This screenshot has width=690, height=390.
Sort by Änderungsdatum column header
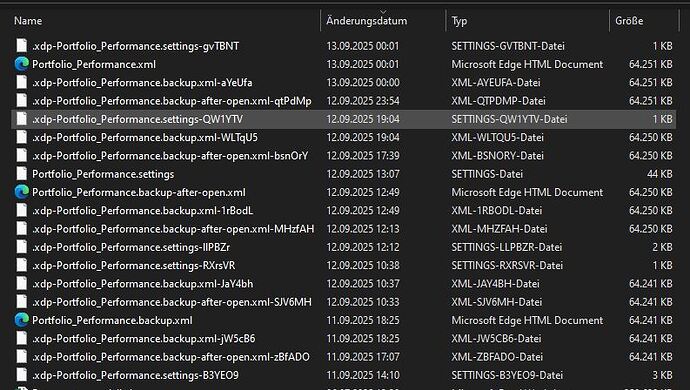tap(367, 21)
